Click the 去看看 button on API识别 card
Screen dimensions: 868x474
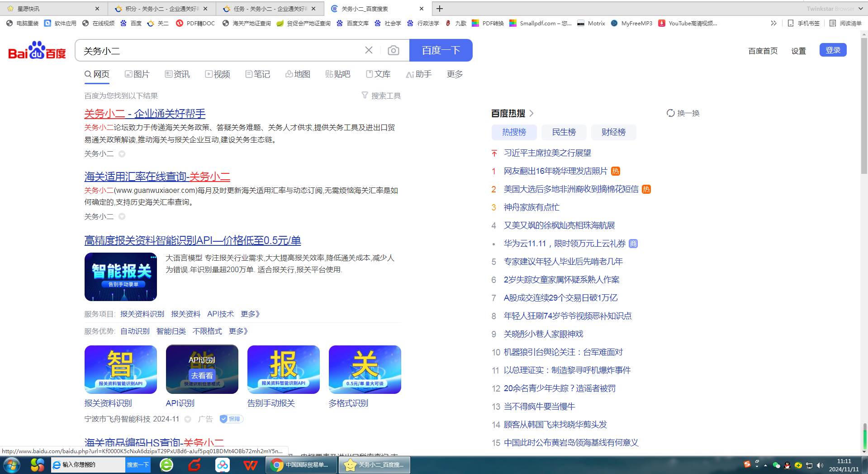point(202,375)
